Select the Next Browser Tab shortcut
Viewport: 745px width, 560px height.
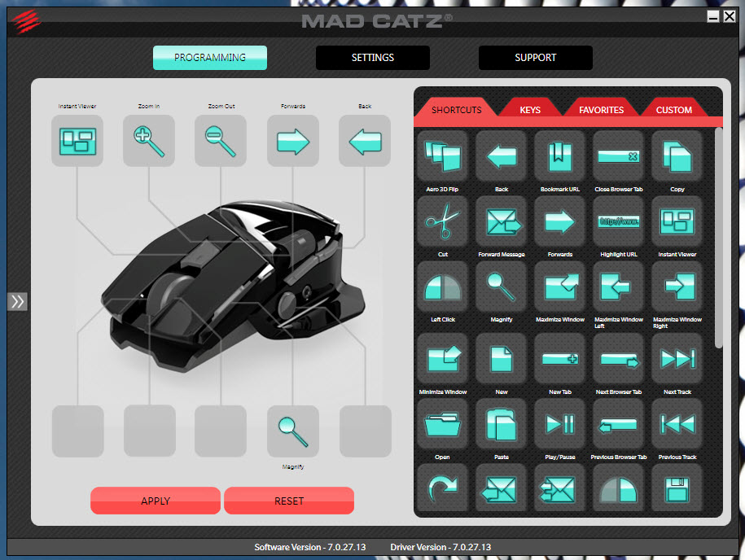pyautogui.click(x=618, y=359)
